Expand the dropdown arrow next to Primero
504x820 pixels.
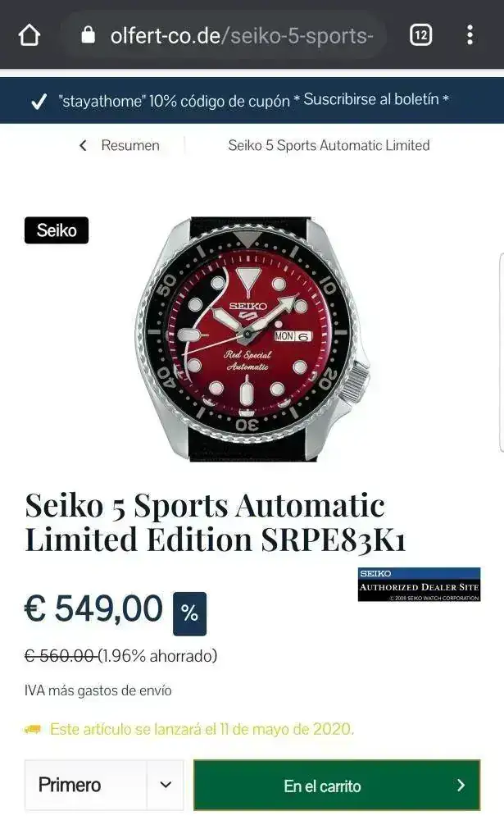click(x=166, y=785)
